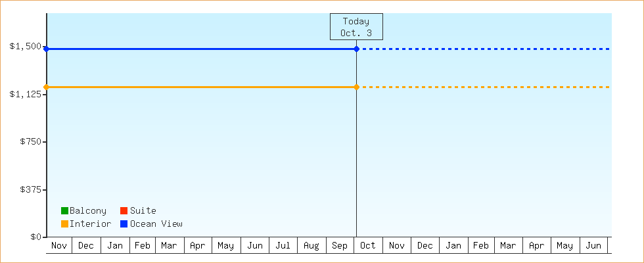Click the orange Interior legend swatch

[64, 224]
